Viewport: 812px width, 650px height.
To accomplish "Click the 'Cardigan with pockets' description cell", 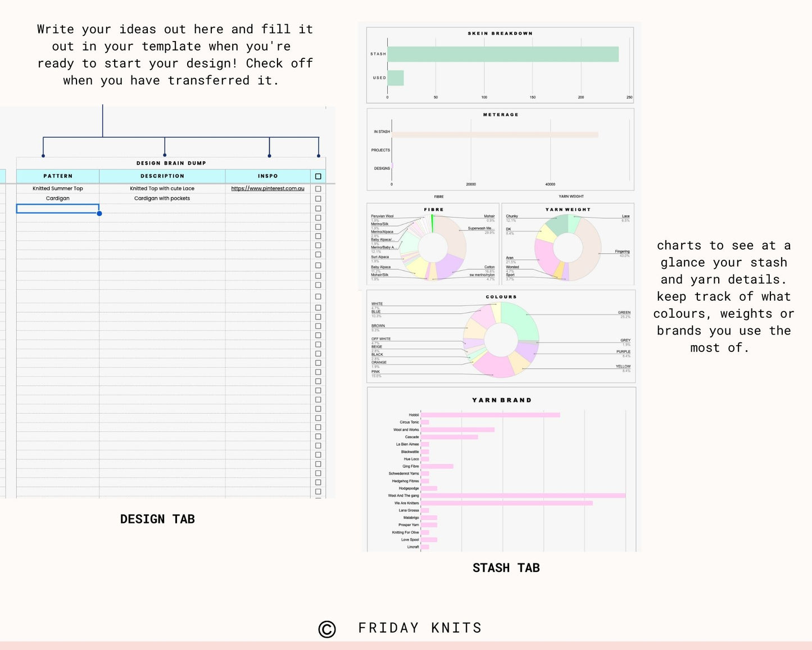I will [x=162, y=198].
